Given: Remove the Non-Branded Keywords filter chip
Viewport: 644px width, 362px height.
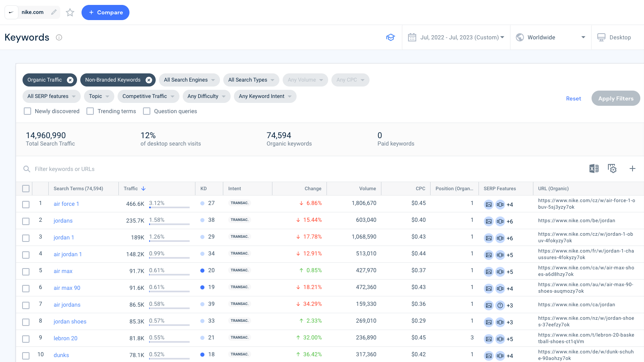Looking at the screenshot, I should [149, 80].
